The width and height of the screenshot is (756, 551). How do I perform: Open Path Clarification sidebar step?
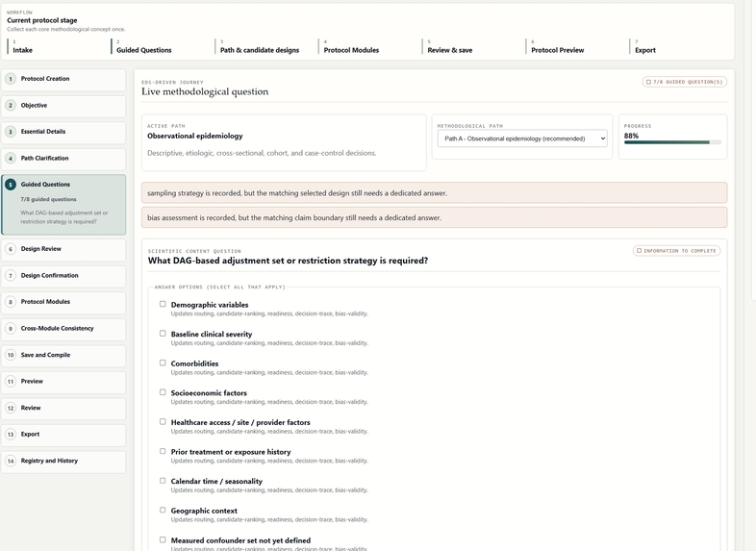click(63, 159)
